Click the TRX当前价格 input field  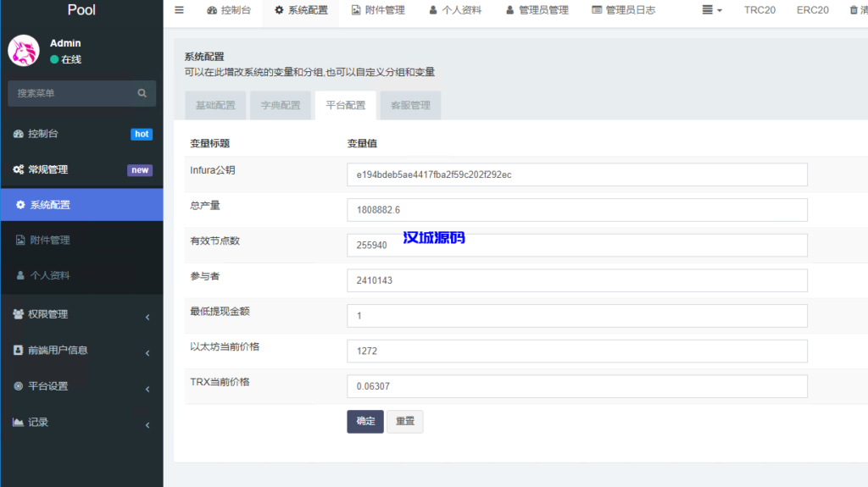click(576, 386)
